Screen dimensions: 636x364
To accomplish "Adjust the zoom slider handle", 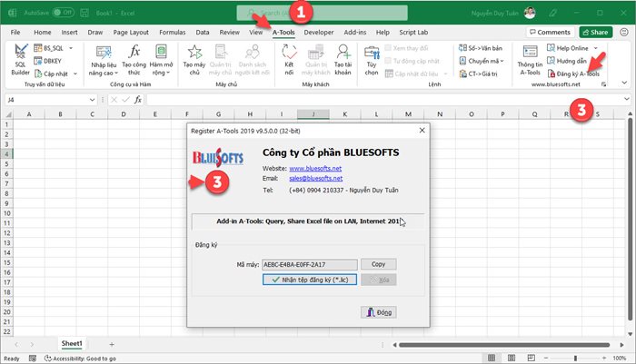I will coord(575,358).
